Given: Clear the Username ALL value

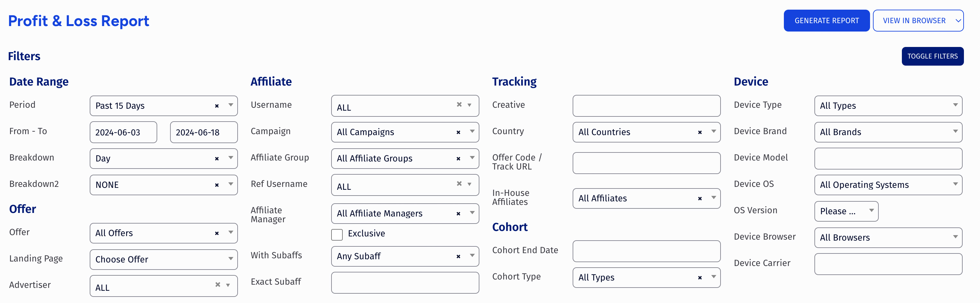Looking at the screenshot, I should click(459, 104).
